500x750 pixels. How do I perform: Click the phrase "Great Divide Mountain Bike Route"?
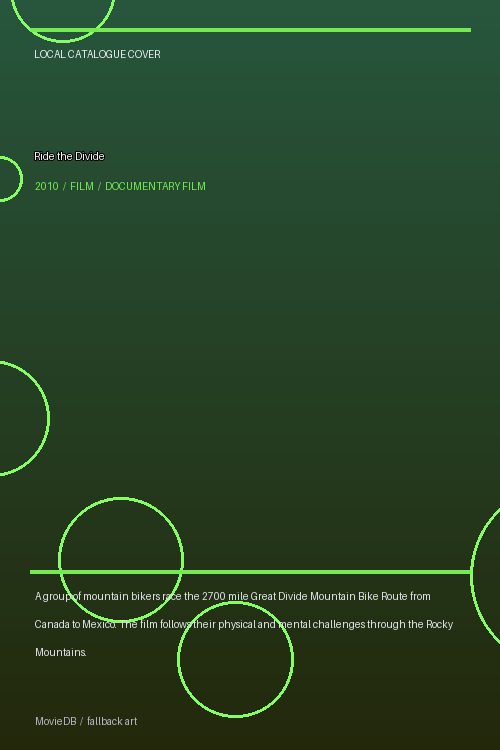[329, 596]
